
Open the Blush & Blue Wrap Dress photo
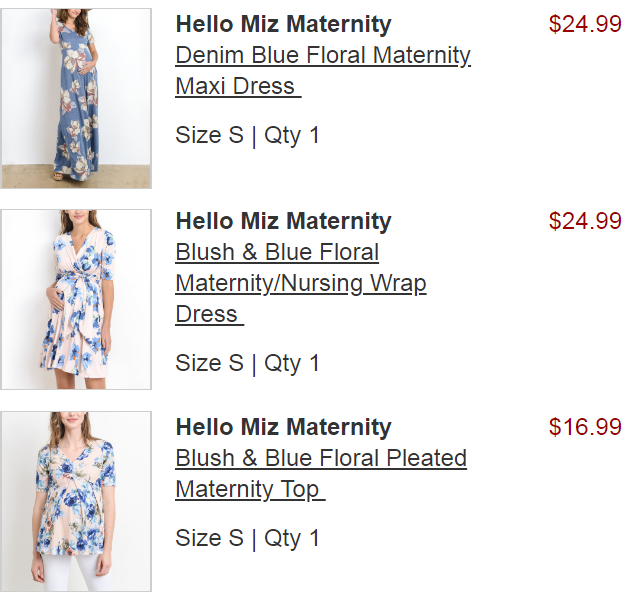[x=76, y=299]
